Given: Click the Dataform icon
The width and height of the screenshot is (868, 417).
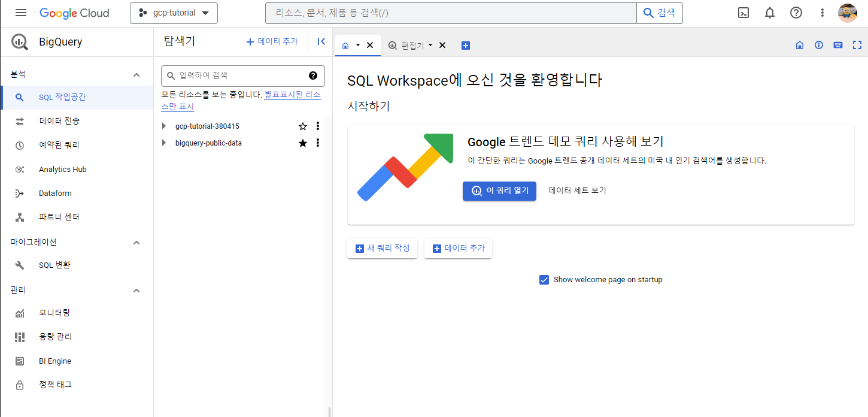Looking at the screenshot, I should point(20,193).
